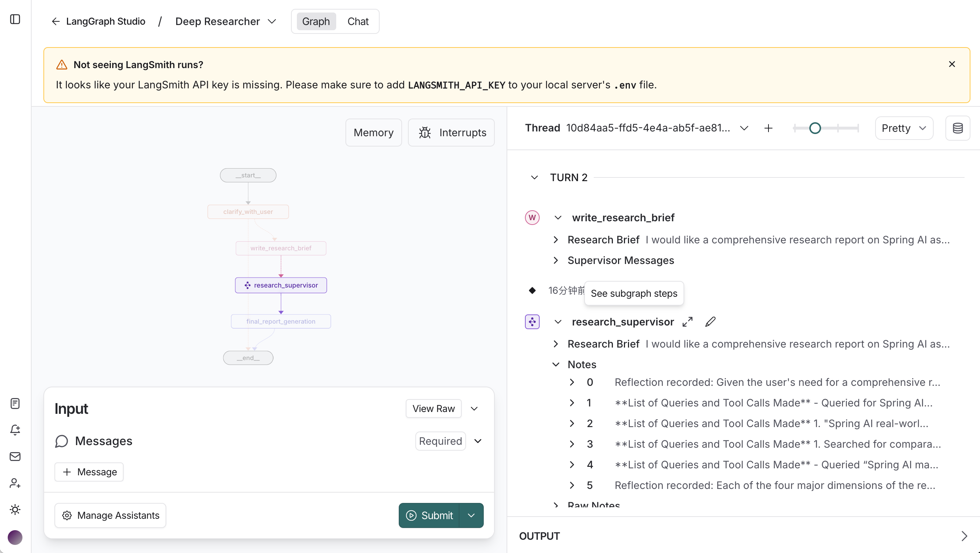Add a new Message to input

(x=89, y=472)
